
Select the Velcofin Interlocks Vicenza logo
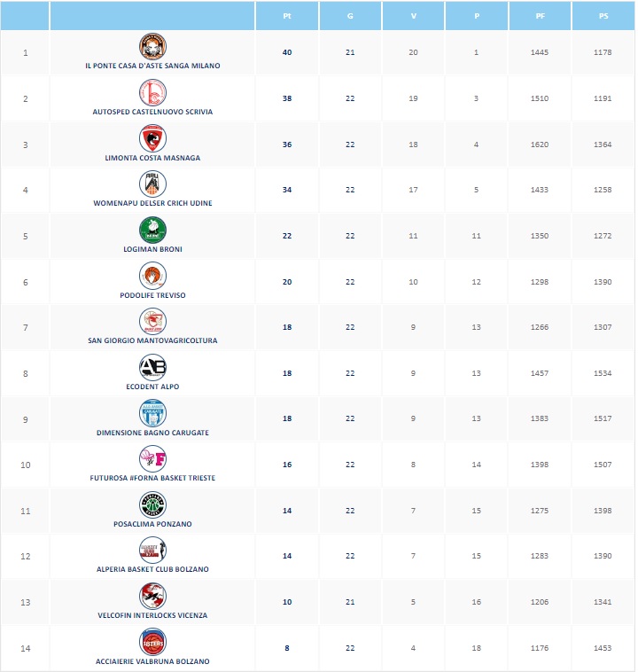[x=152, y=596]
